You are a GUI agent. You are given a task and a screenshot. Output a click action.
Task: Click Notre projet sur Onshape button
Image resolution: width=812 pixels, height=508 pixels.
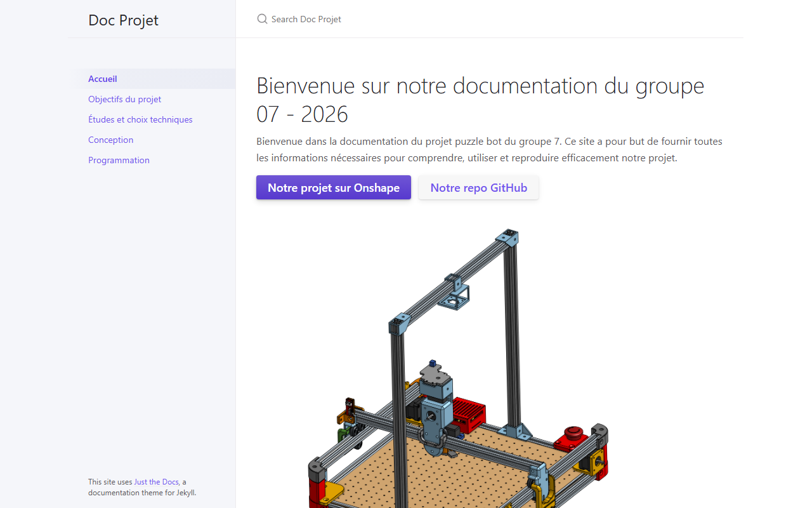point(334,187)
